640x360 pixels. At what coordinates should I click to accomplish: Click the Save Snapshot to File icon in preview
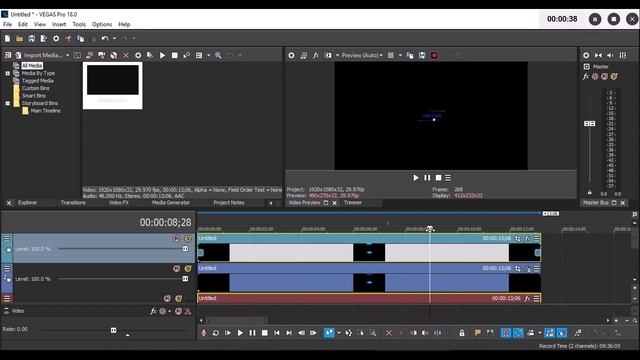pyautogui.click(x=422, y=55)
